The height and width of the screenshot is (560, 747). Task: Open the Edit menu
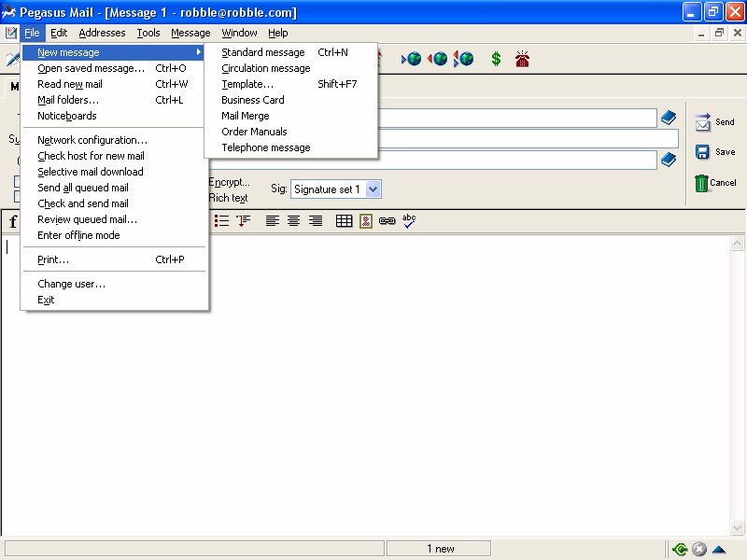click(59, 33)
